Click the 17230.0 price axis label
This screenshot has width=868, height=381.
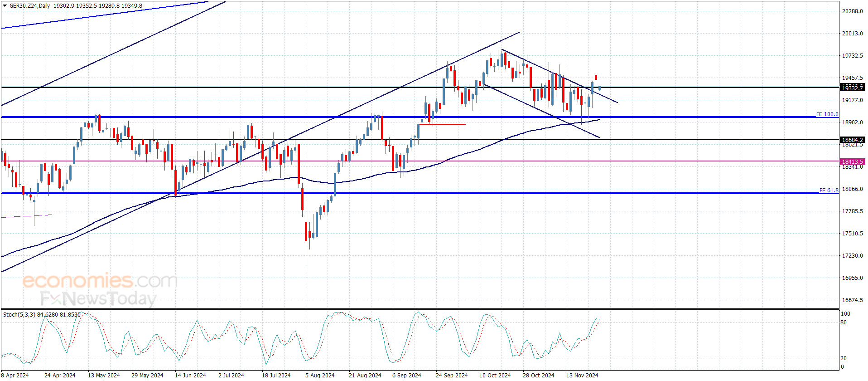tap(852, 256)
